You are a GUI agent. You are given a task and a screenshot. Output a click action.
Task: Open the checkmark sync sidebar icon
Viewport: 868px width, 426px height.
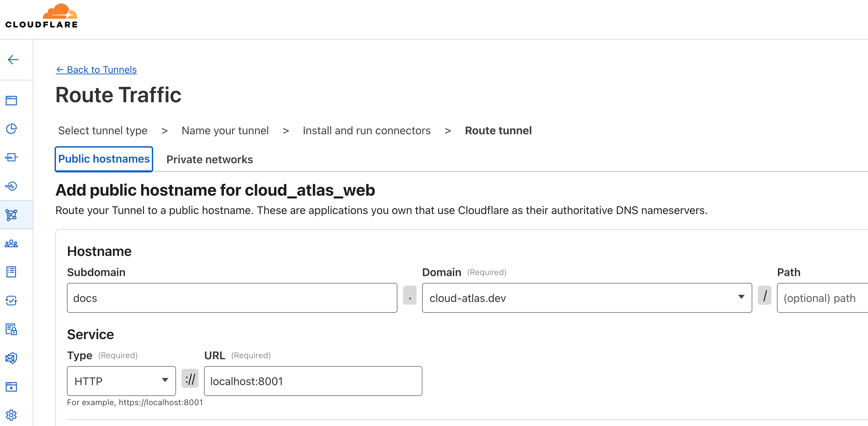[x=11, y=301]
